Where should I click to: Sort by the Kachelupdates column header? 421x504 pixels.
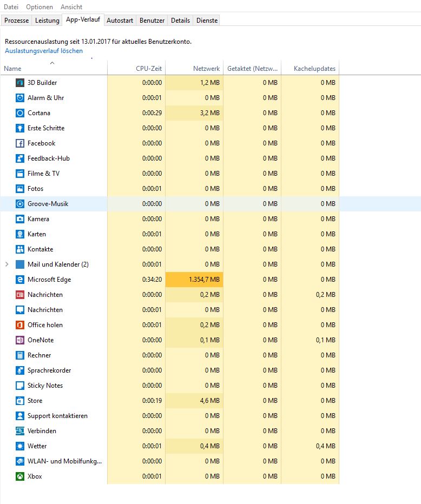point(310,68)
